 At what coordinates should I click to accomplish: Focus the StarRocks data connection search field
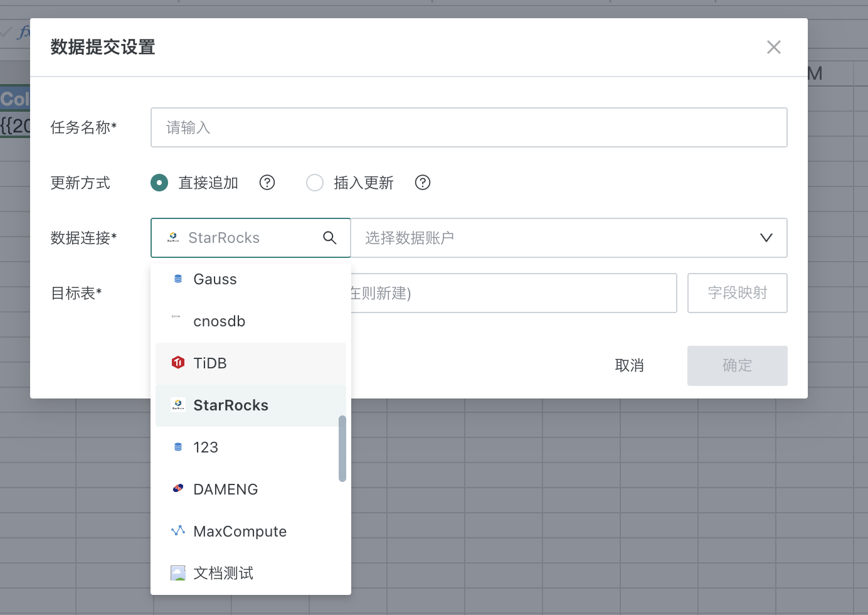coord(251,238)
